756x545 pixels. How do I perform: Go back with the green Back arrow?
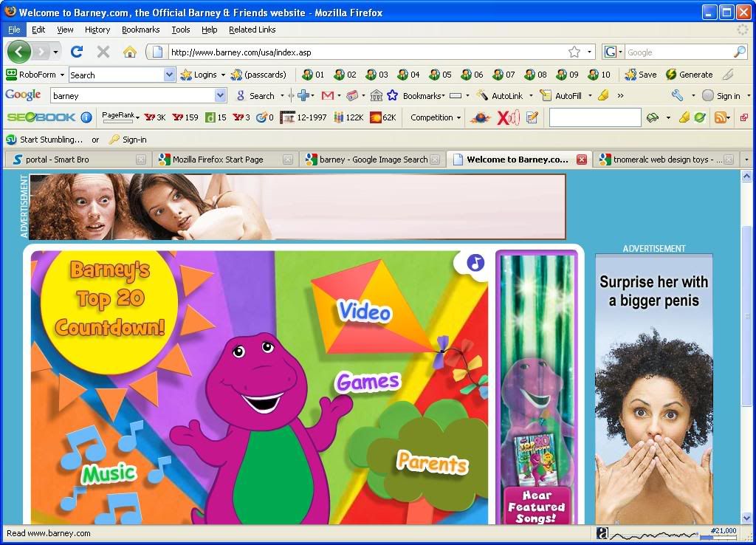[19, 52]
